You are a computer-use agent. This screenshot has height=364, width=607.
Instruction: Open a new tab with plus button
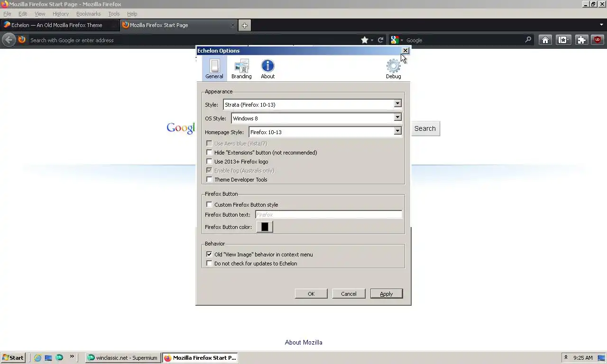coord(244,25)
